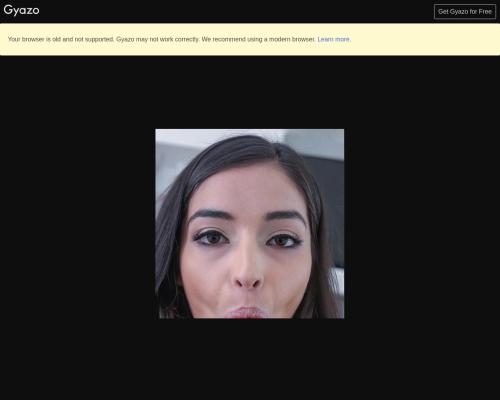
Task: Click the black space above the image
Action: coord(250,92)
